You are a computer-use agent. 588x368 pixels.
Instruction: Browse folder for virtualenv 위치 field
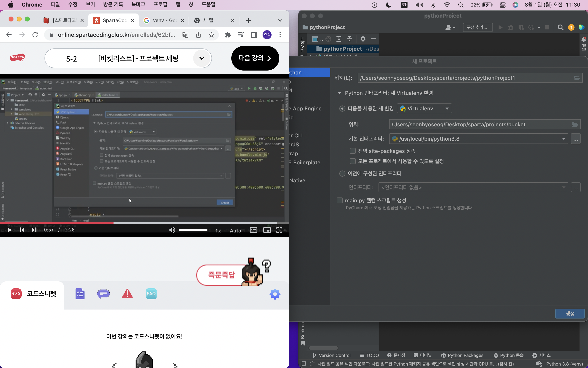pos(575,125)
